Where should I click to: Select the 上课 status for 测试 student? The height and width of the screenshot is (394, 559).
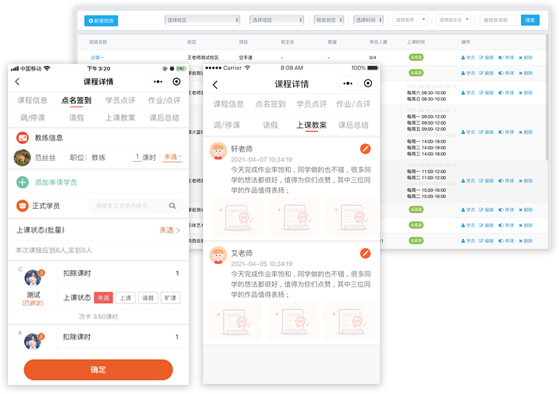[125, 298]
